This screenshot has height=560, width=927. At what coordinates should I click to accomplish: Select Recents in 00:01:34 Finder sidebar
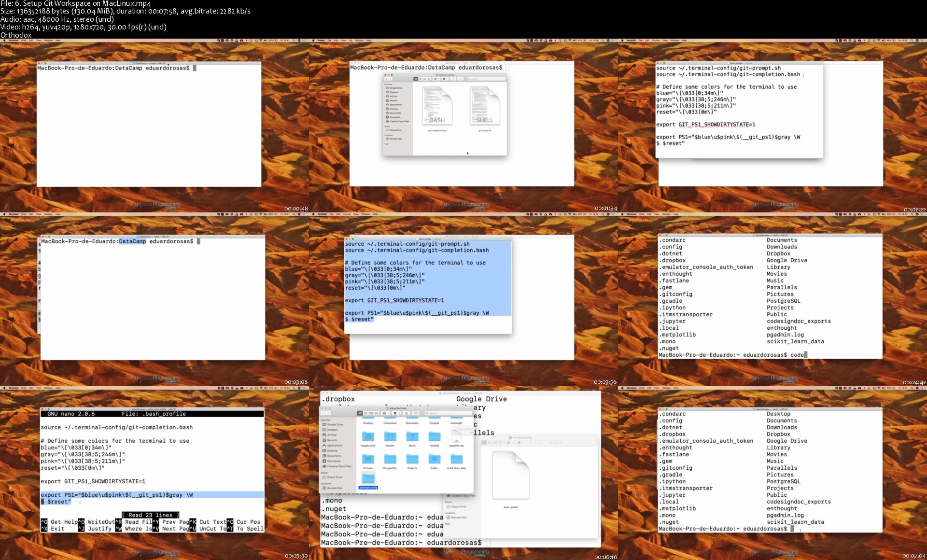click(392, 100)
